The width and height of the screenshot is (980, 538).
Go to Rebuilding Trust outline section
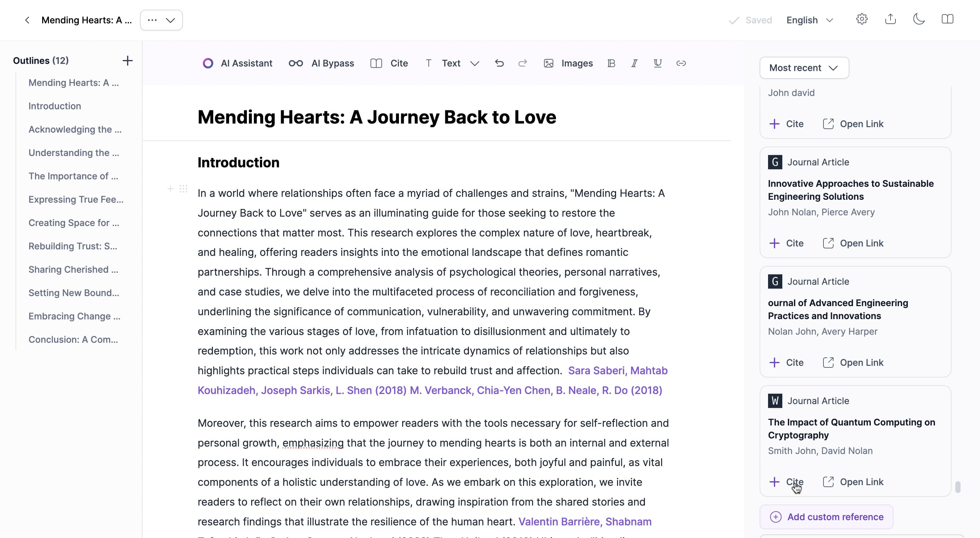pyautogui.click(x=73, y=246)
